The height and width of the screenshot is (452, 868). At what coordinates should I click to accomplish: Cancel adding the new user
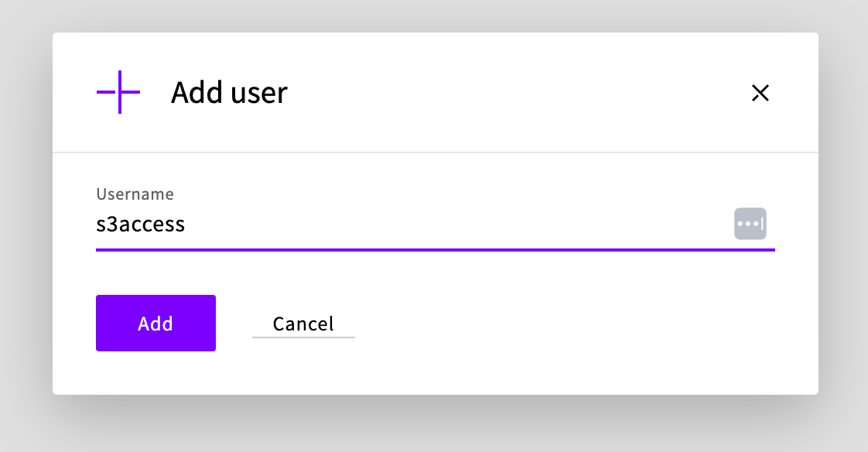pos(303,324)
